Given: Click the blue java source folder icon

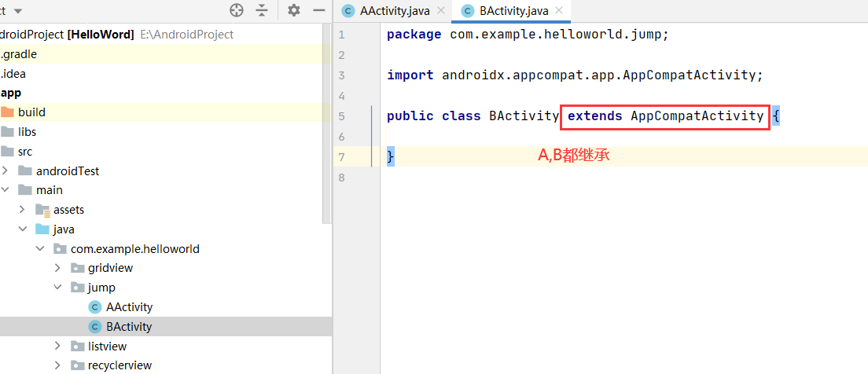Looking at the screenshot, I should 42,229.
